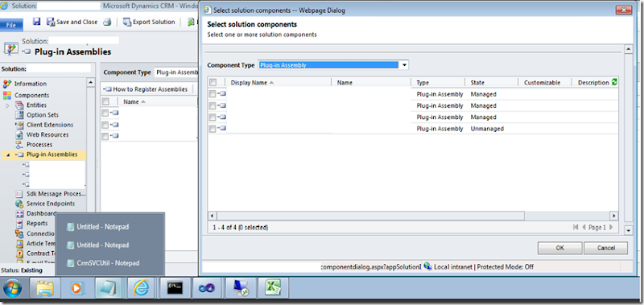Select Web Resources in solution tree
This screenshot has width=644, height=305.
pos(47,134)
